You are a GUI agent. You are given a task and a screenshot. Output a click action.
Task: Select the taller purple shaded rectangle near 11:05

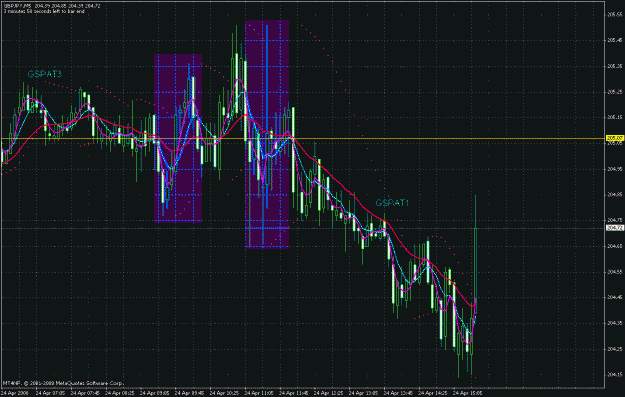267,134
